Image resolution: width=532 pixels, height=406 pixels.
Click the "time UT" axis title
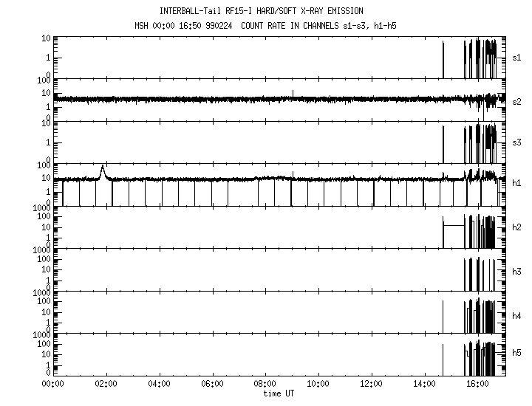pyautogui.click(x=279, y=393)
